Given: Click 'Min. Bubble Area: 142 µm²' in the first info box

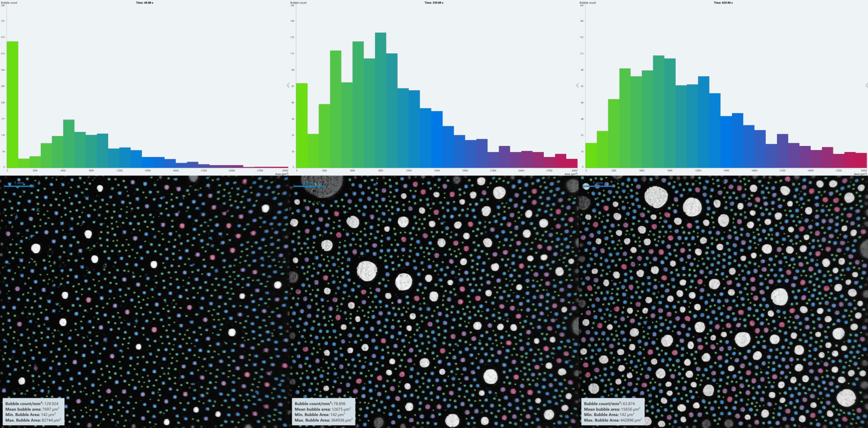Looking at the screenshot, I should tap(30, 415).
